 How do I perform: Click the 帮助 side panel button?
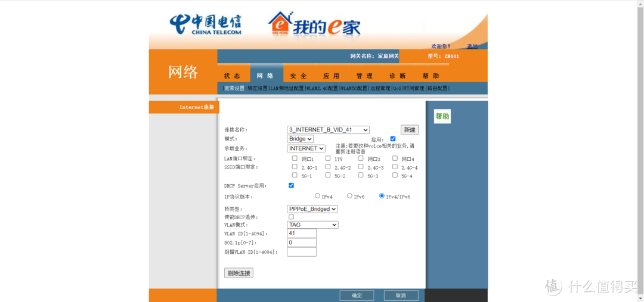[442, 117]
